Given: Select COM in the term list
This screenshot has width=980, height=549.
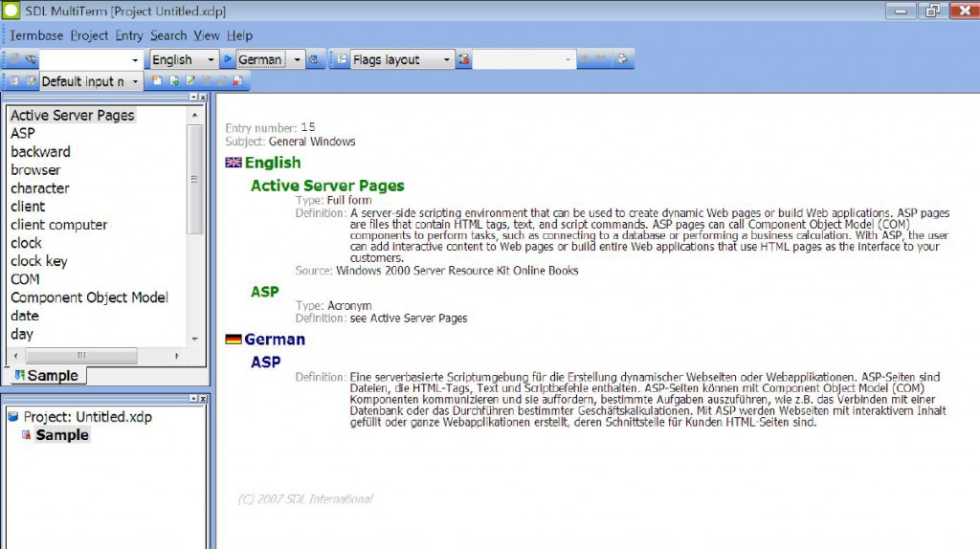Looking at the screenshot, I should [25, 279].
